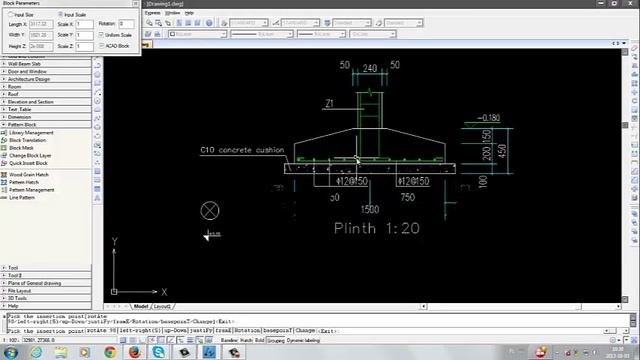The height and width of the screenshot is (360, 640).
Task: Select the Input Scale radio button
Action: [x=60, y=14]
